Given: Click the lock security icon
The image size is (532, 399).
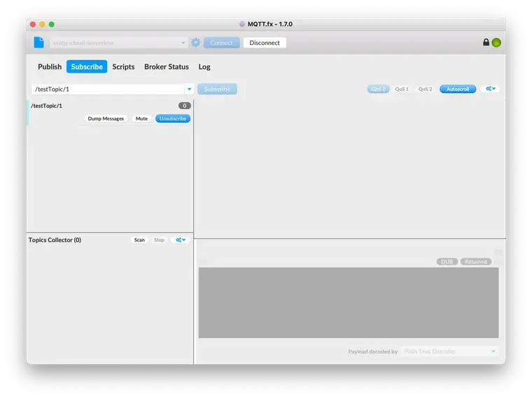Looking at the screenshot, I should (486, 42).
